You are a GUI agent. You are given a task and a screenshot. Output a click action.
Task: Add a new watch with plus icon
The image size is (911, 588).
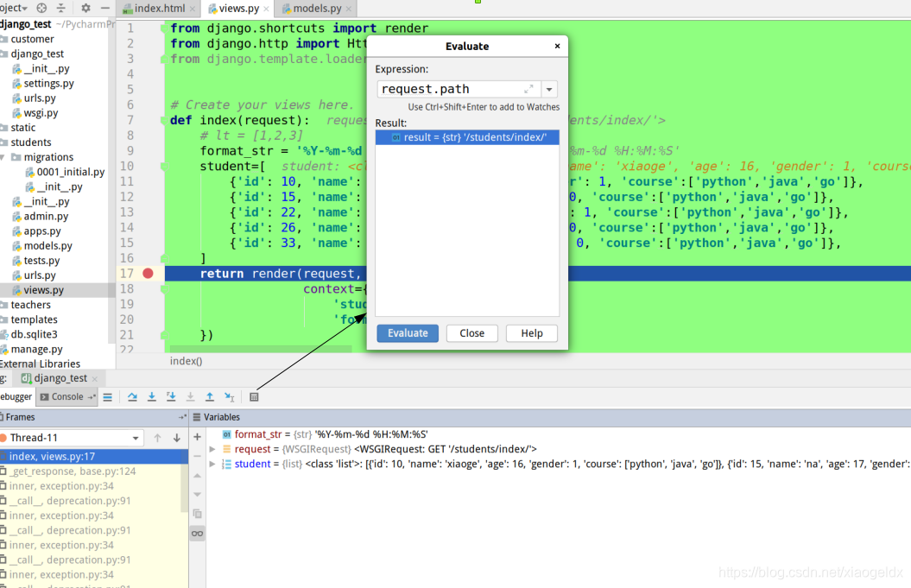tap(197, 437)
